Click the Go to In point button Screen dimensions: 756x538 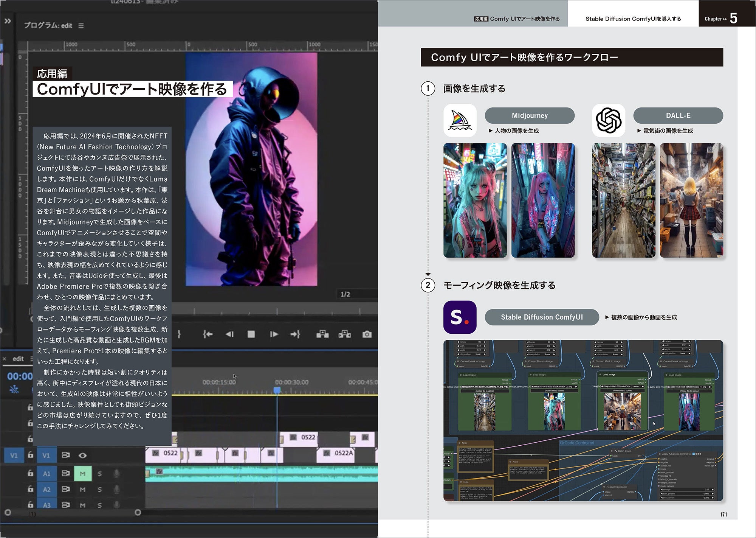pos(208,334)
